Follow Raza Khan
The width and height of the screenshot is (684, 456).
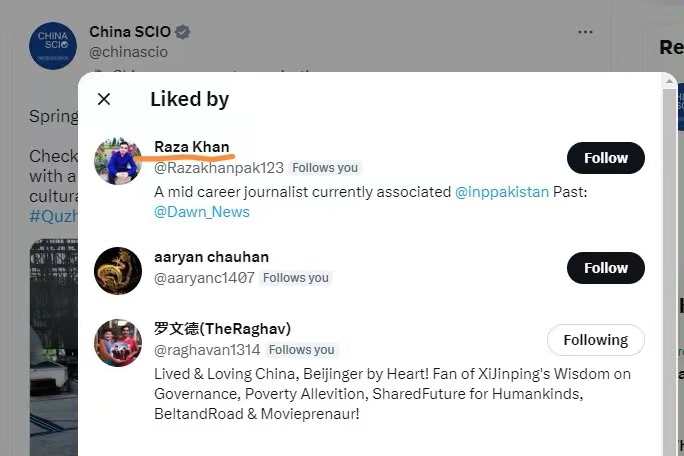605,158
